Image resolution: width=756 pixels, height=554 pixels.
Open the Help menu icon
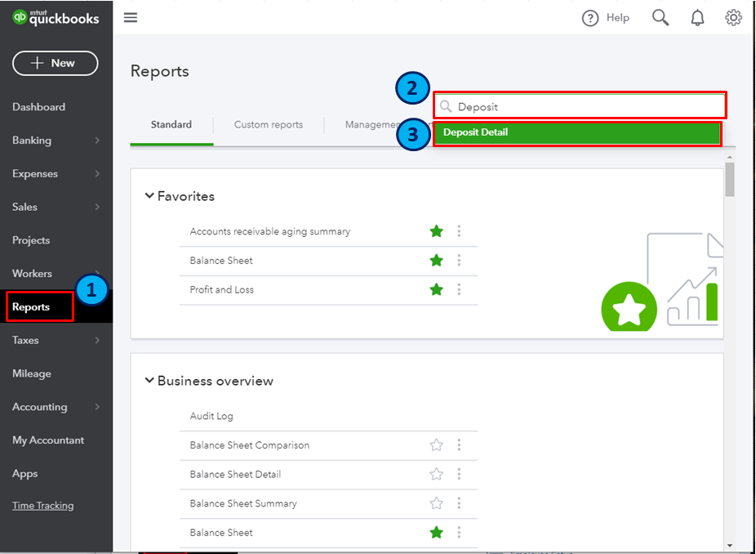click(x=590, y=18)
